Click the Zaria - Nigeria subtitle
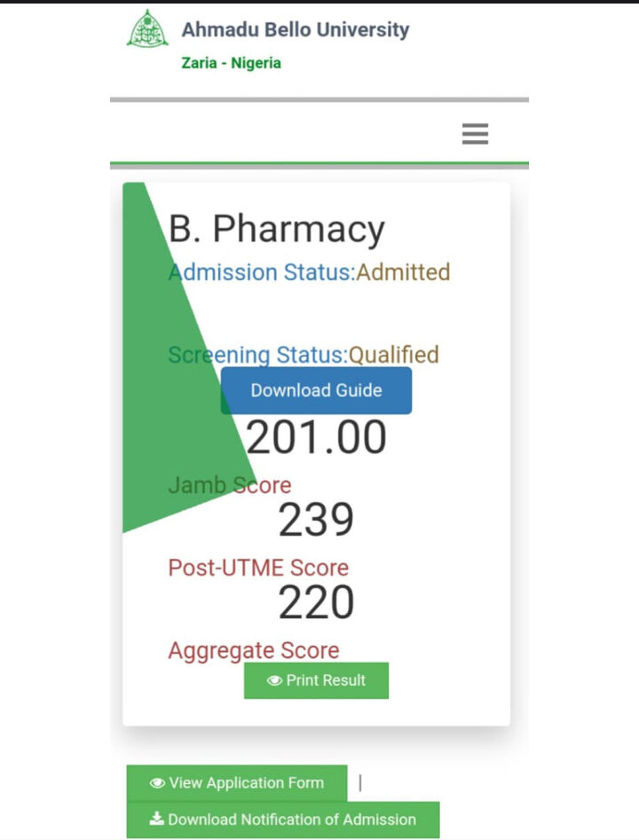Image resolution: width=639 pixels, height=840 pixels. pyautogui.click(x=231, y=63)
